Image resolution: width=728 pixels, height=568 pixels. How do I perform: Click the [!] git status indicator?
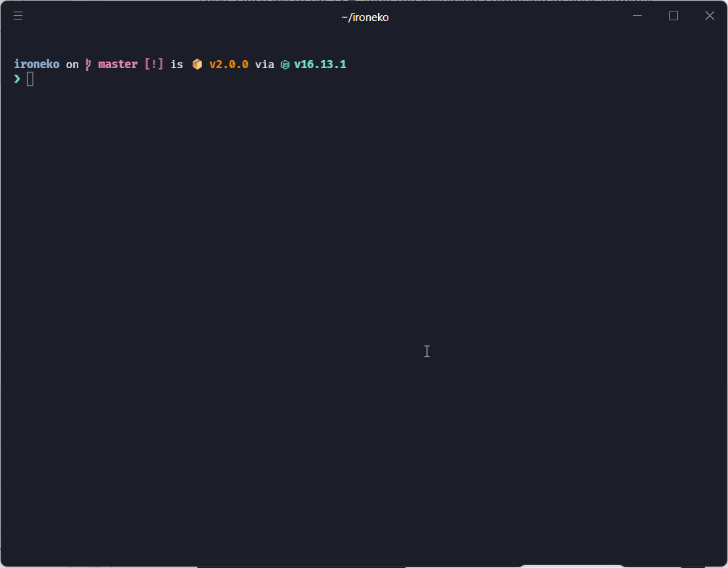click(154, 64)
